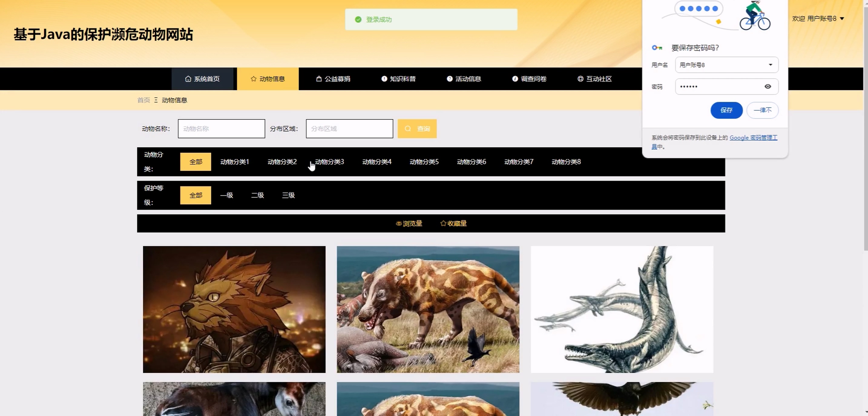The width and height of the screenshot is (868, 416).
Task: Click the question icon beside 活动信息
Action: click(x=449, y=79)
